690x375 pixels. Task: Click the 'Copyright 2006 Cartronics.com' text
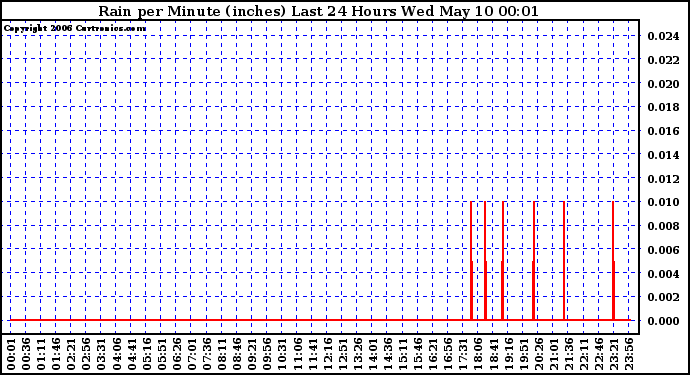pos(75,29)
